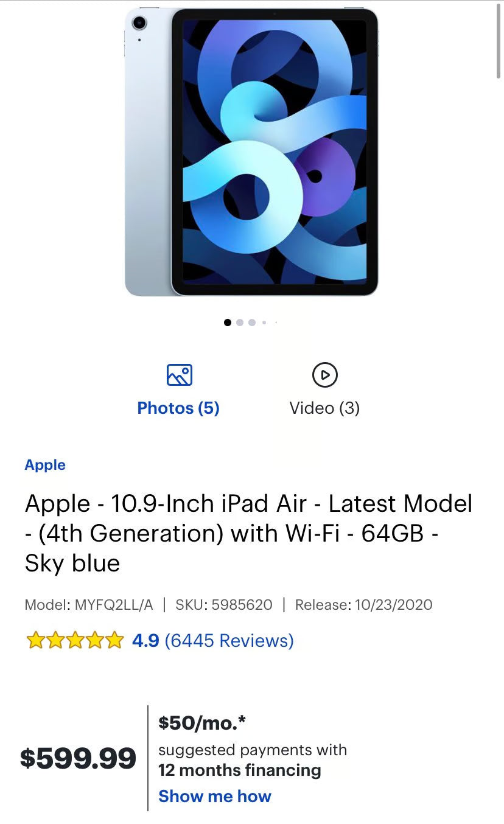Click the third rating star icon
The width and height of the screenshot is (504, 824).
click(x=74, y=641)
